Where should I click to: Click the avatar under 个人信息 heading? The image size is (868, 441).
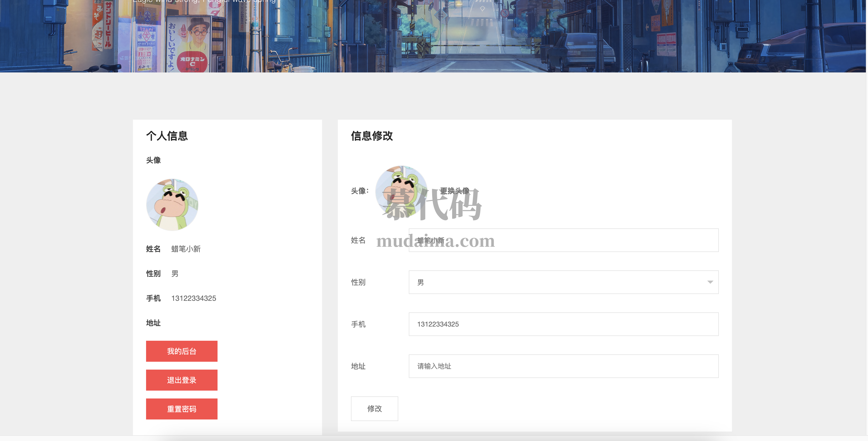pos(172,205)
